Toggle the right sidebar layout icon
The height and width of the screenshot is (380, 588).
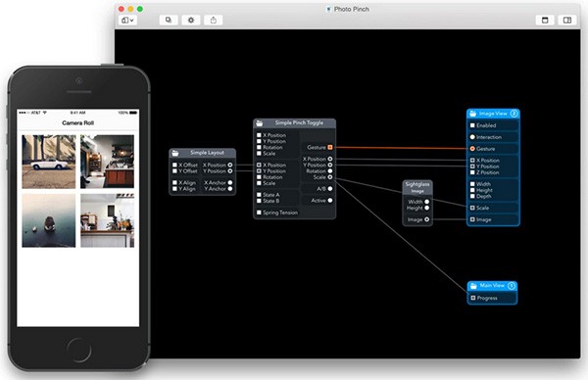pyautogui.click(x=567, y=21)
